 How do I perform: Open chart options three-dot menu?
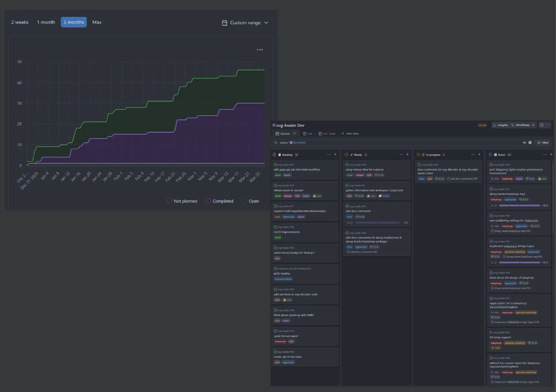point(260,50)
